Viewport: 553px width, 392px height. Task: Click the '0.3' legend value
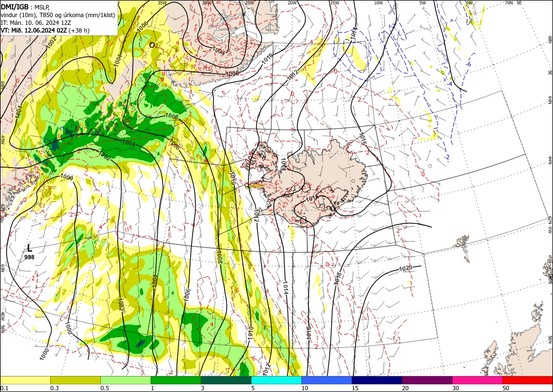pos(54,388)
